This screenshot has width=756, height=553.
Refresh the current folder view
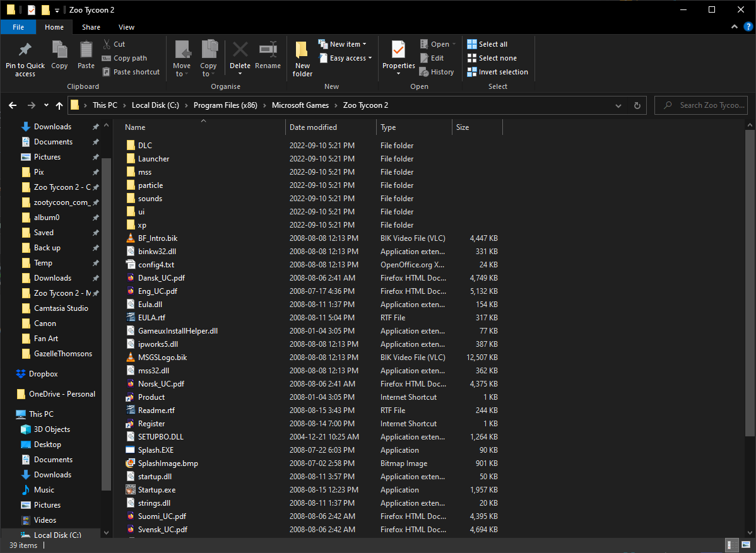pos(637,105)
